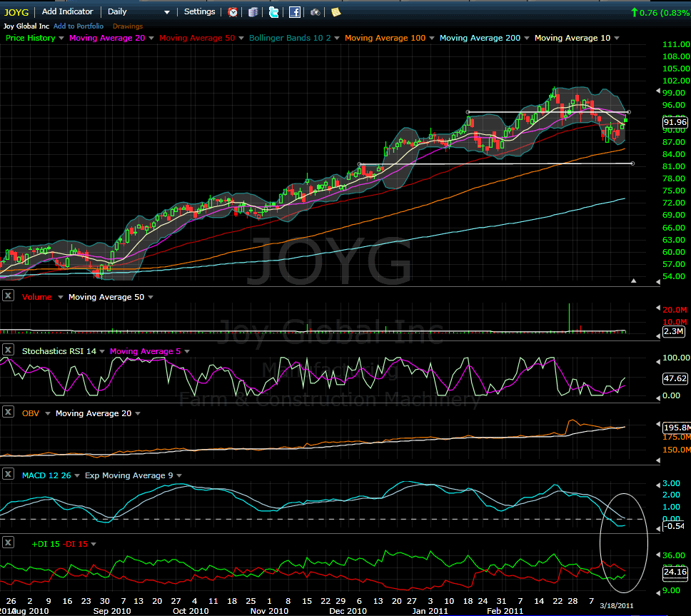Click the scale arrow beside the 100.00 stochastics axis
691x616 pixels.
658,362
